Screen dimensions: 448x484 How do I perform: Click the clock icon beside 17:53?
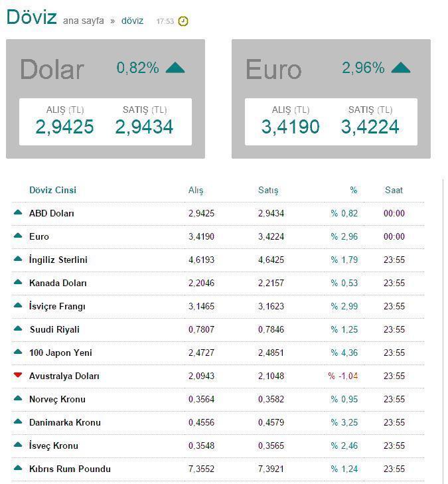pyautogui.click(x=183, y=21)
